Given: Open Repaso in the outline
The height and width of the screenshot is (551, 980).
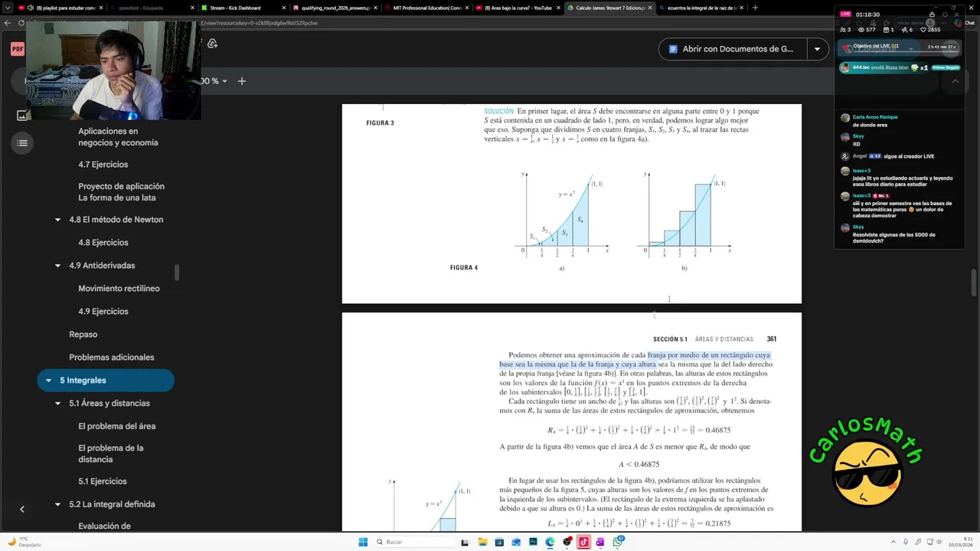Looking at the screenshot, I should pos(83,334).
